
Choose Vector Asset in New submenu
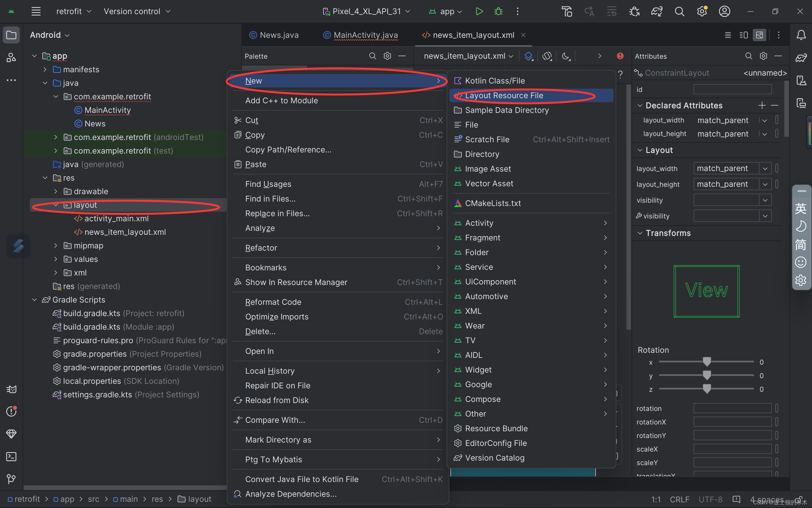pos(531,183)
